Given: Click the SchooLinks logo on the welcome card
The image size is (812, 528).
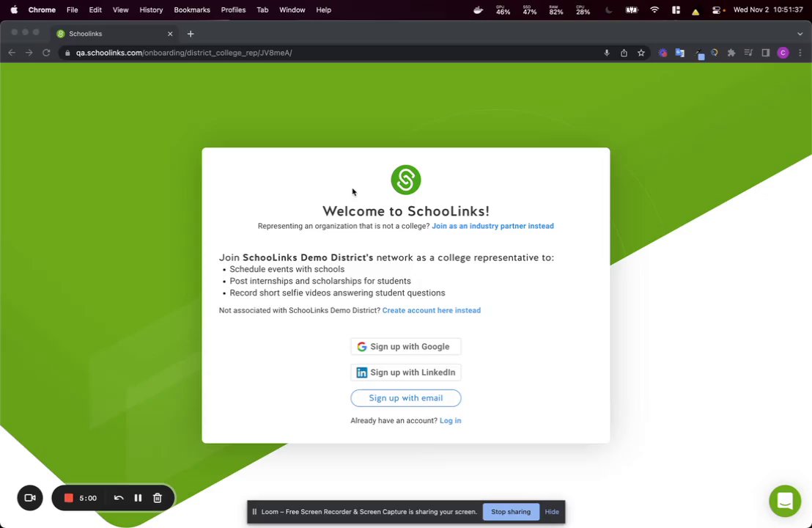Looking at the screenshot, I should [x=405, y=180].
